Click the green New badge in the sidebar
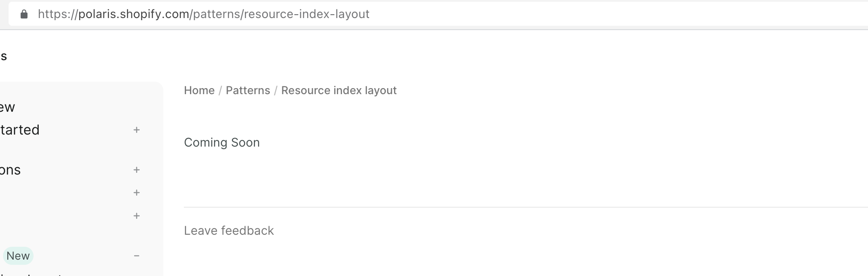 tap(18, 255)
